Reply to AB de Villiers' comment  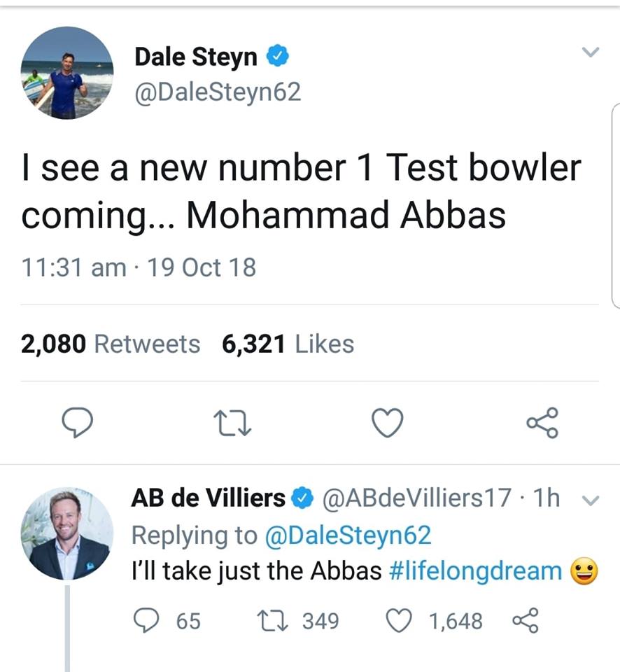click(x=146, y=620)
